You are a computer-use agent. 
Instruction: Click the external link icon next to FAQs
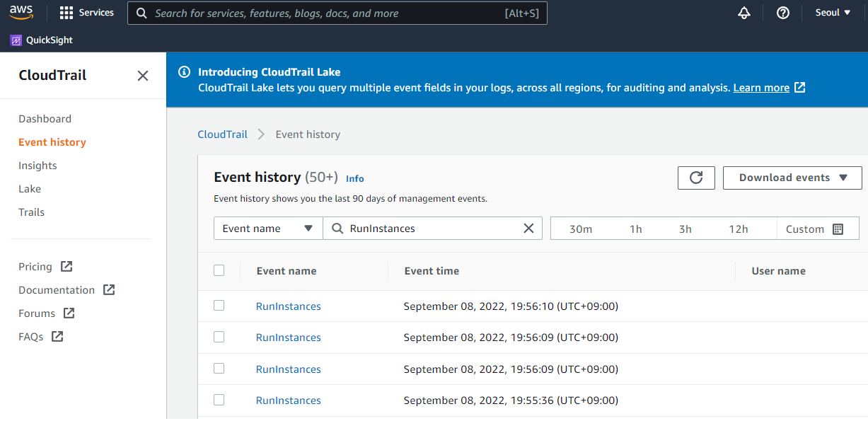point(57,337)
